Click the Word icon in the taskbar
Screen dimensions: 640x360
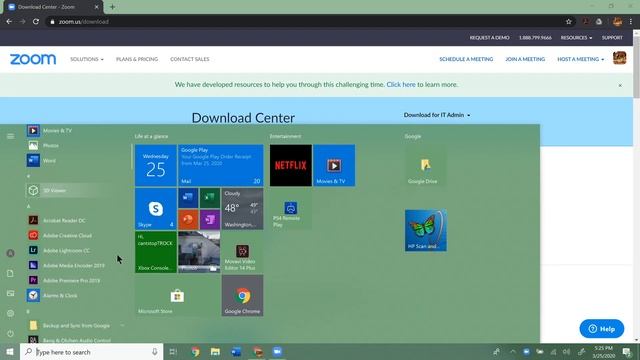tap(236, 351)
